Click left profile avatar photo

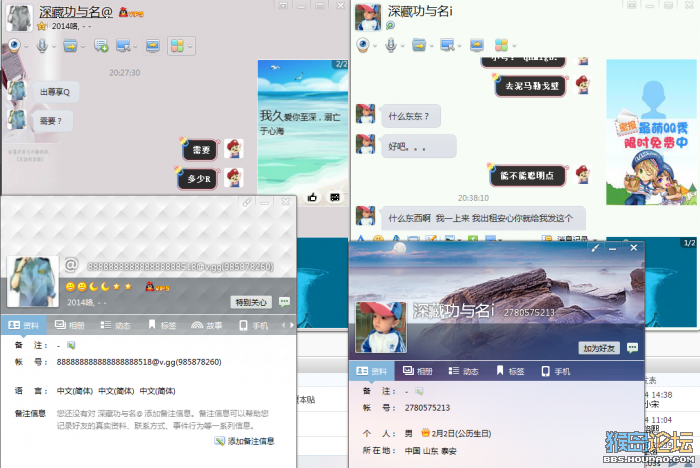click(33, 281)
